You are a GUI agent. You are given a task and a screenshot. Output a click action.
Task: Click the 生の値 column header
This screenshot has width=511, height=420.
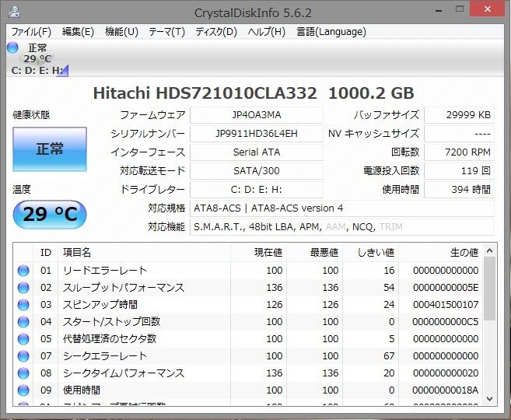[x=441, y=252]
